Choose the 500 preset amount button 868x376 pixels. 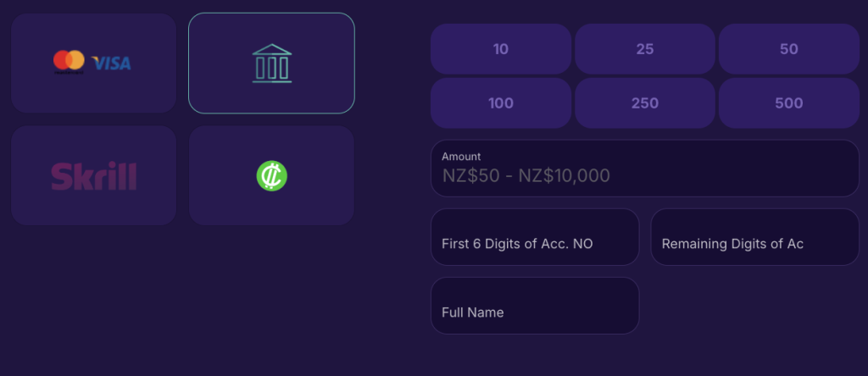point(789,102)
